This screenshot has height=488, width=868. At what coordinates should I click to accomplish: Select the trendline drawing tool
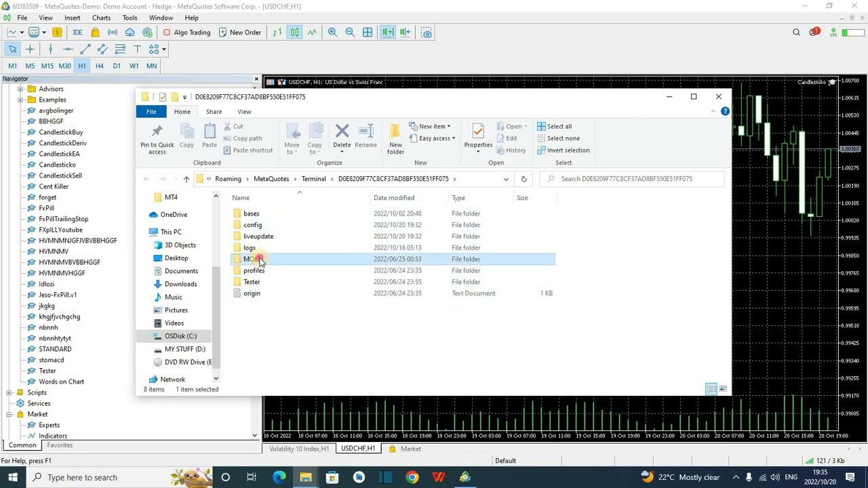coord(85,49)
